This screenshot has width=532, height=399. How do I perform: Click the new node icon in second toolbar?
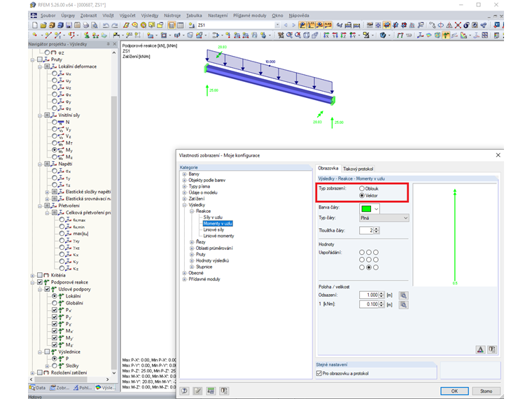[34, 35]
